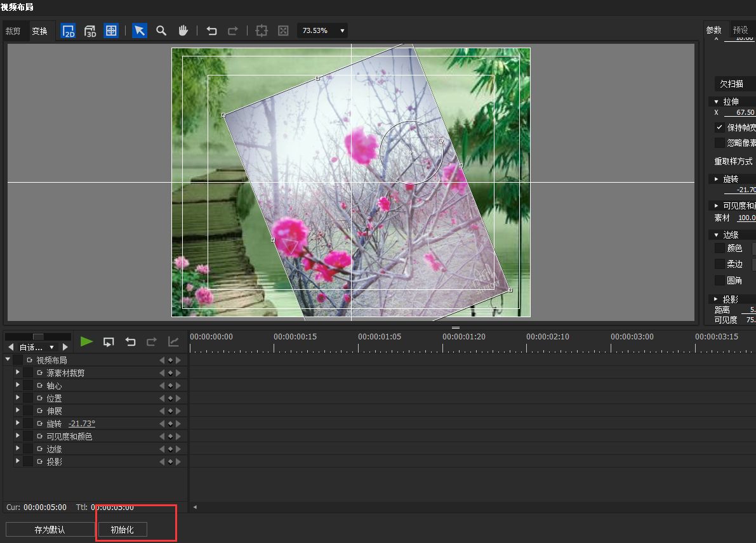Click the 旋转 value -21.73° in timeline
756x543 pixels.
(82, 424)
